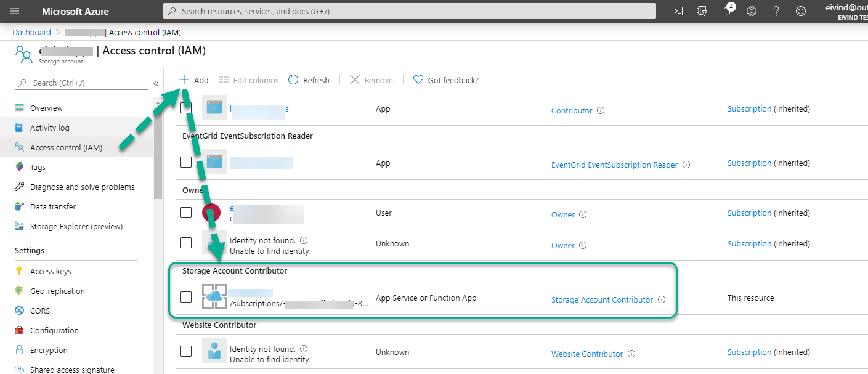868x374 pixels.
Task: Navigate back using the Dashboard breadcrumb
Action: [x=31, y=32]
